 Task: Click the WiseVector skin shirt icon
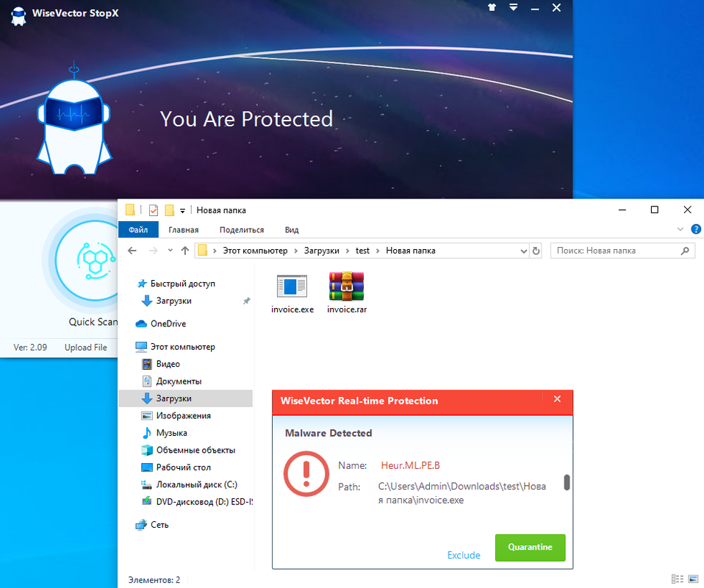coord(492,7)
